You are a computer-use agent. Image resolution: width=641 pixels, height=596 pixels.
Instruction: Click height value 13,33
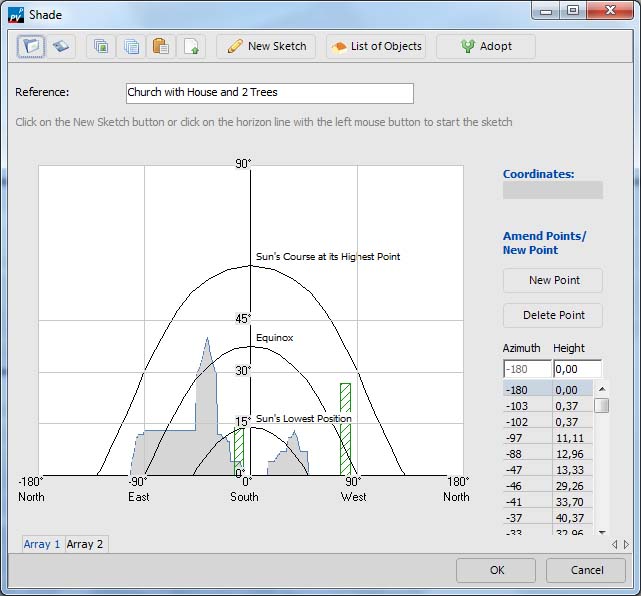click(570, 470)
